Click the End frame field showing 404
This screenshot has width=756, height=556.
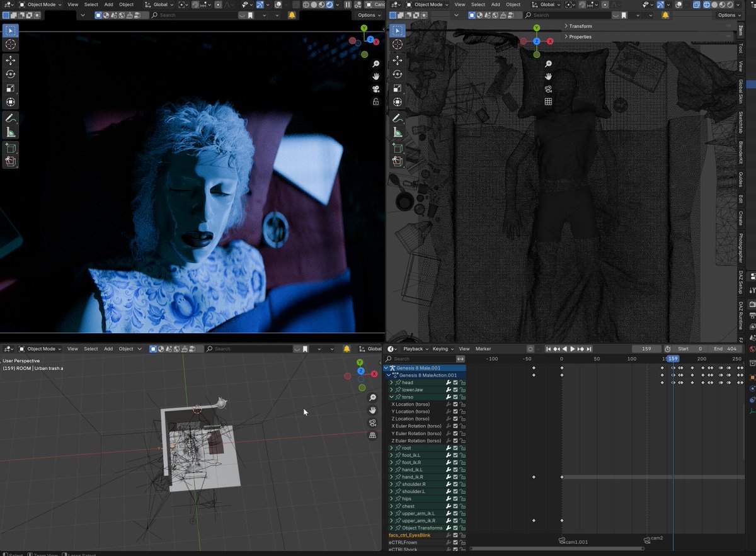[x=725, y=349]
